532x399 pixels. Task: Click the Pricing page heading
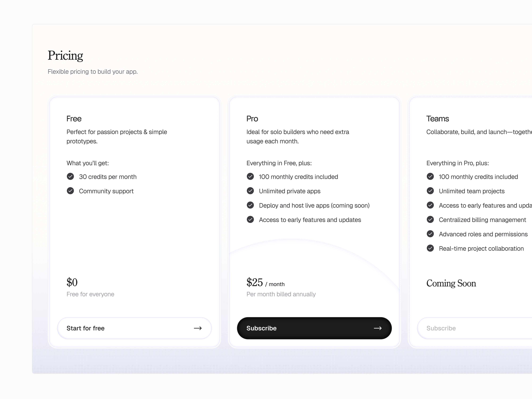click(65, 56)
